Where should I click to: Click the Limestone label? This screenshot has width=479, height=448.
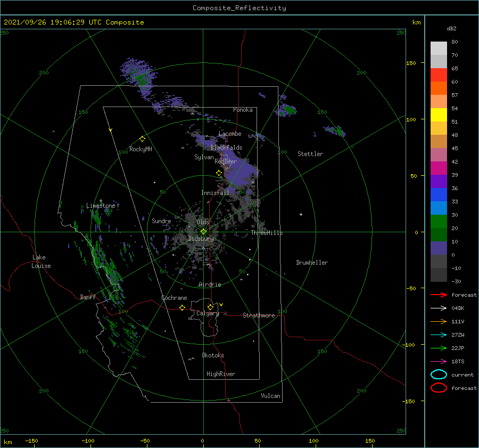point(101,206)
